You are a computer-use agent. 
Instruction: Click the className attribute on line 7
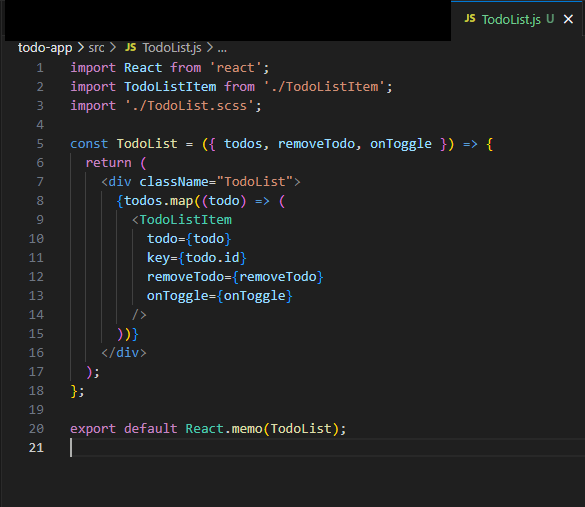[174, 182]
